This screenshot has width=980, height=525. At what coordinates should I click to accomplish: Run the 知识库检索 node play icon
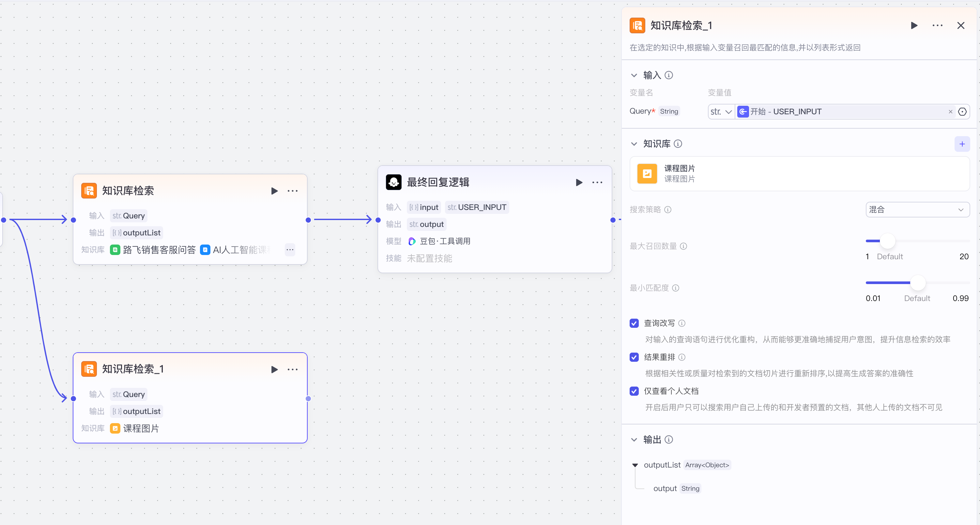pos(274,191)
